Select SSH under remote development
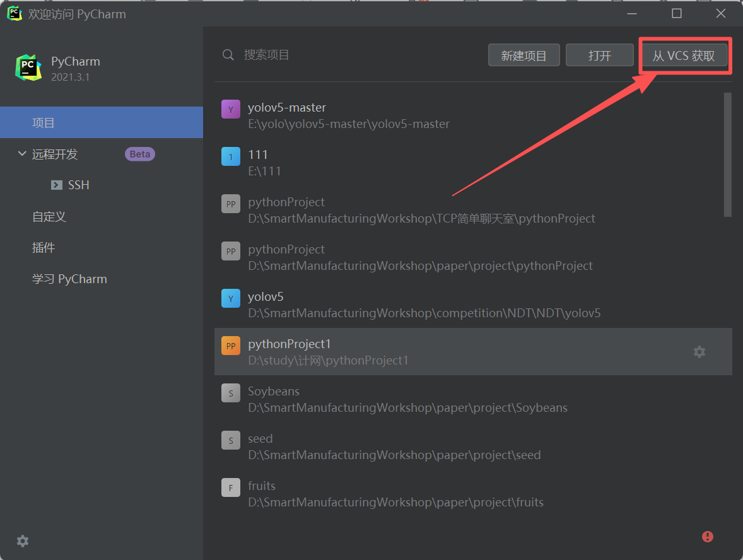The height and width of the screenshot is (560, 743). click(x=79, y=185)
